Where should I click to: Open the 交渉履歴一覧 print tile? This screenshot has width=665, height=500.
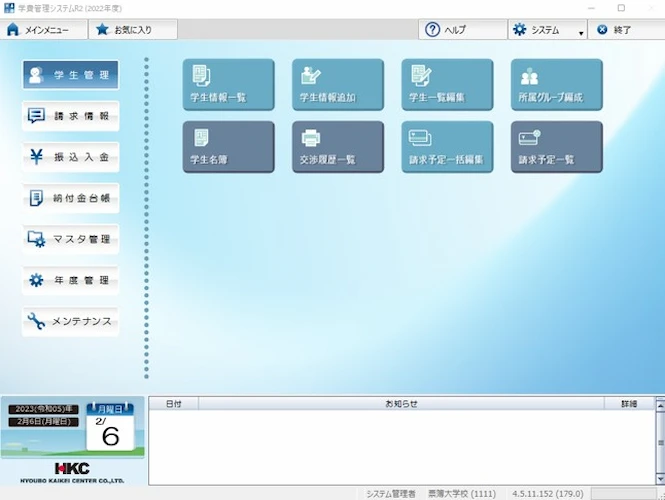pos(338,147)
